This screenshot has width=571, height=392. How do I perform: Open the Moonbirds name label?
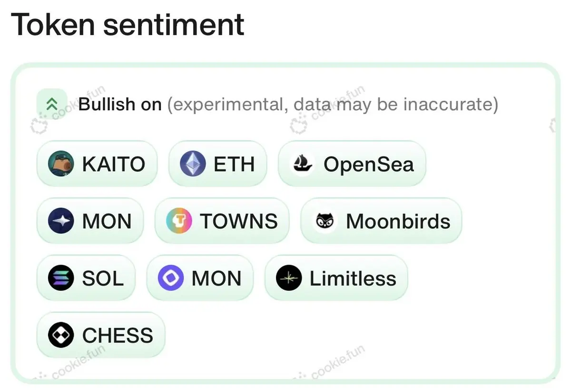[398, 222]
